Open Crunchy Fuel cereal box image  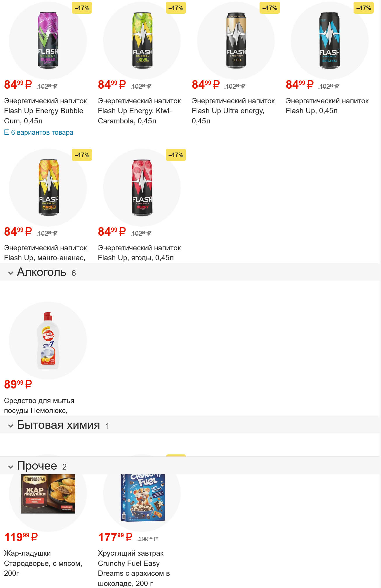pos(142,497)
